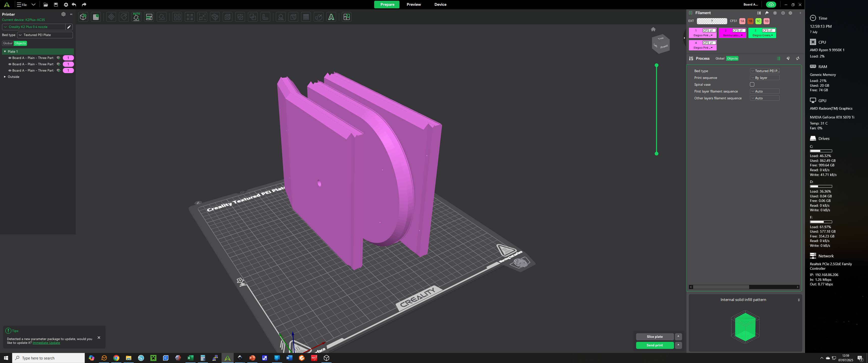868x363 pixels.
Task: Select Objects mode in Printer panel
Action: (20, 43)
